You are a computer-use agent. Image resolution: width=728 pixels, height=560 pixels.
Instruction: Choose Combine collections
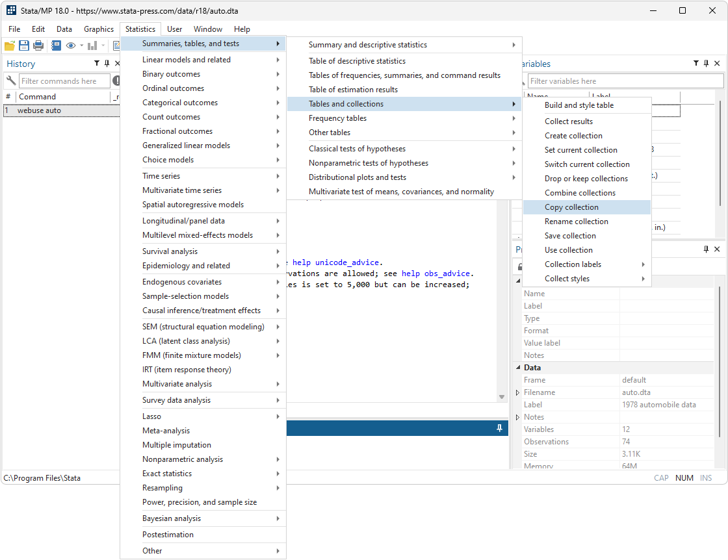[x=587, y=193]
